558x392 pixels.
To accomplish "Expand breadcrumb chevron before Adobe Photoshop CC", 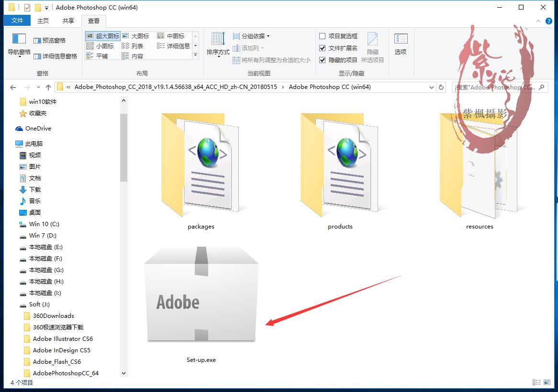I will coord(283,87).
